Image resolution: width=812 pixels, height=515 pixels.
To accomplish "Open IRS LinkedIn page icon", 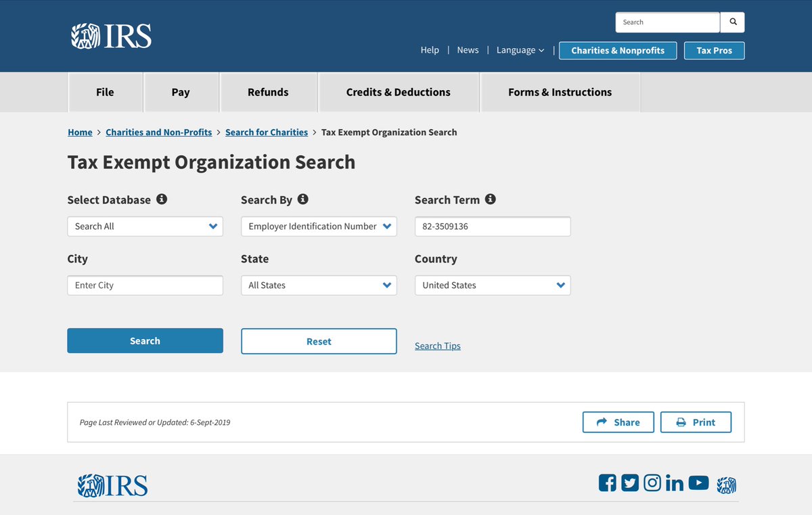I will pyautogui.click(x=675, y=483).
